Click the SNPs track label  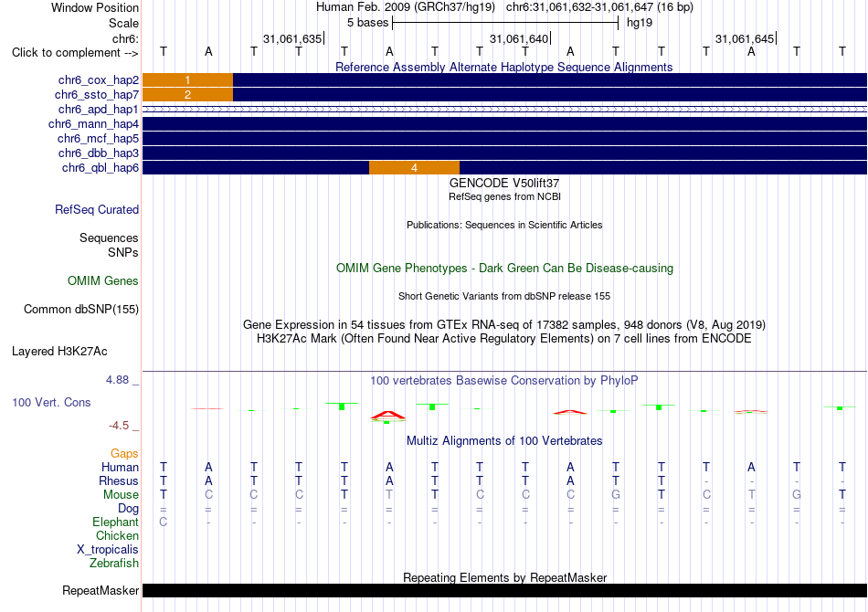(123, 252)
